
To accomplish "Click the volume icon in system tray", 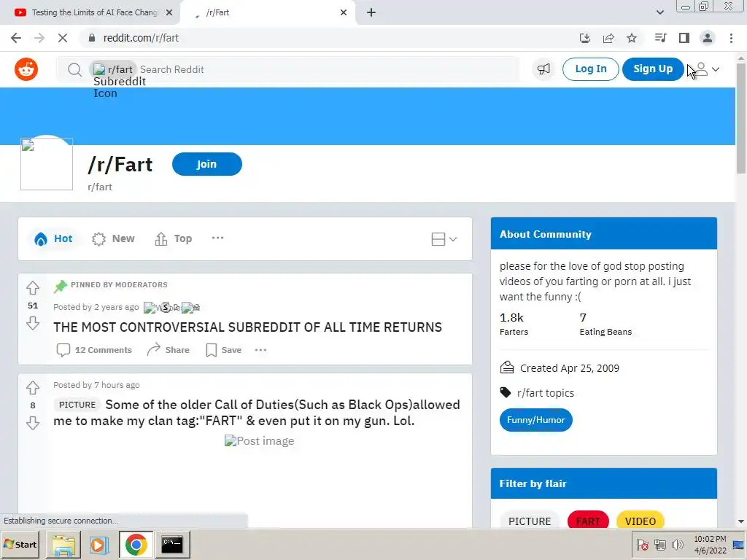I will click(x=677, y=544).
